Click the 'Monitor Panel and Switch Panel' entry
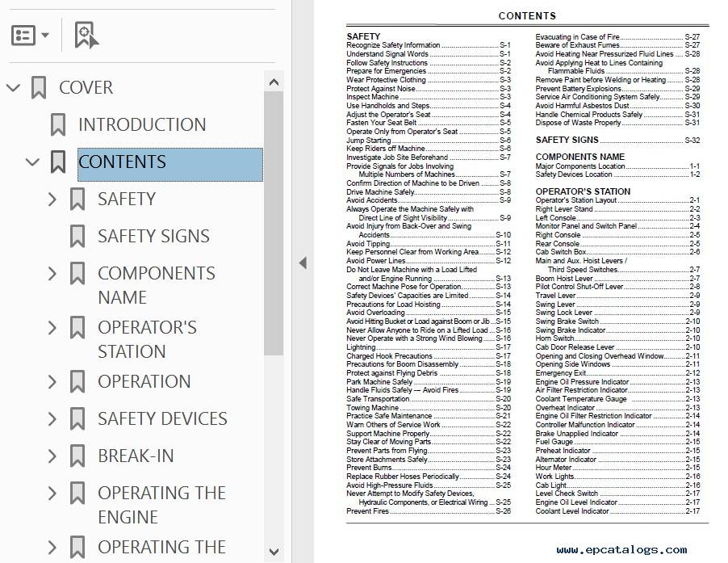 click(617, 225)
